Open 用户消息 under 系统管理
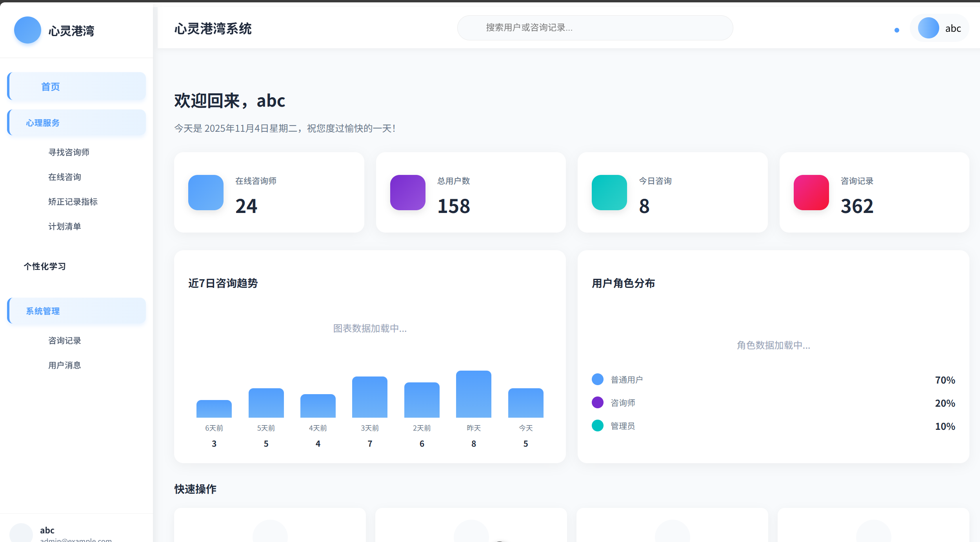The width and height of the screenshot is (980, 542). click(65, 365)
